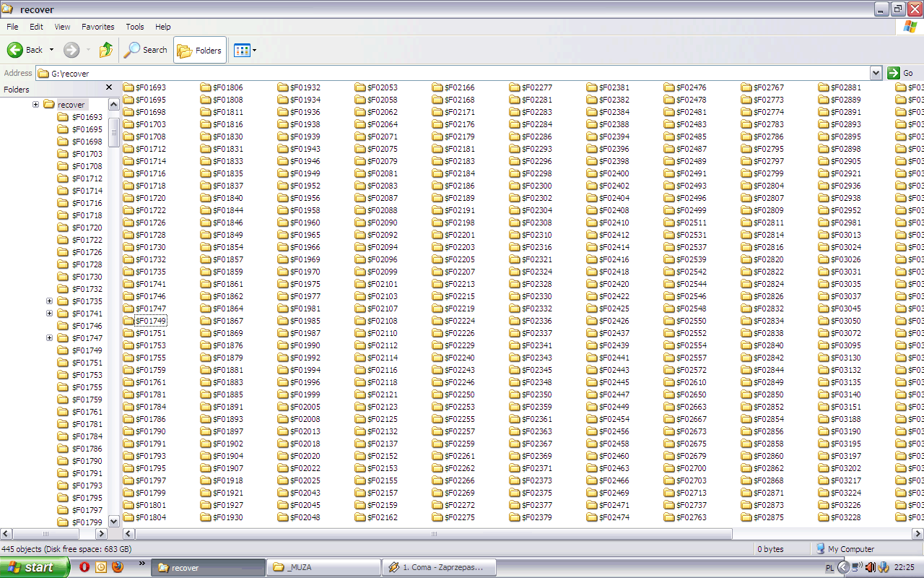Image resolution: width=924 pixels, height=578 pixels.
Task: Launch Firefox from the Quick Launch bar
Action: click(x=117, y=567)
